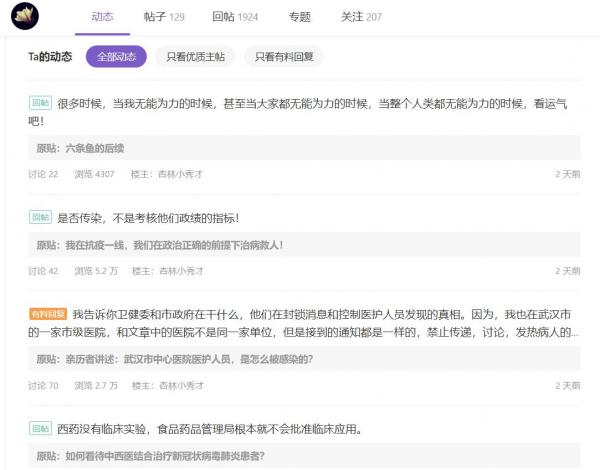
Task: Open the reply 是否传染，不是考核他们政绩的指标
Action: pyautogui.click(x=148, y=218)
